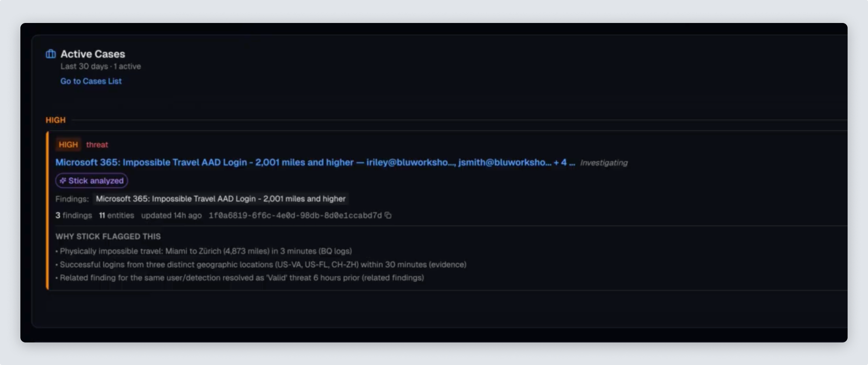
Task: Click the Active Cases heading text
Action: coord(93,54)
